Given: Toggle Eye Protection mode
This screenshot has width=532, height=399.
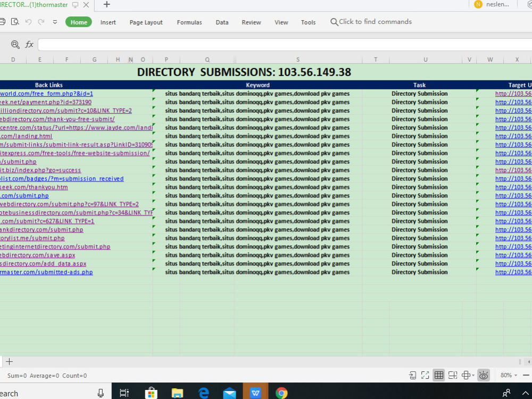Looking at the screenshot, I should click(x=484, y=375).
